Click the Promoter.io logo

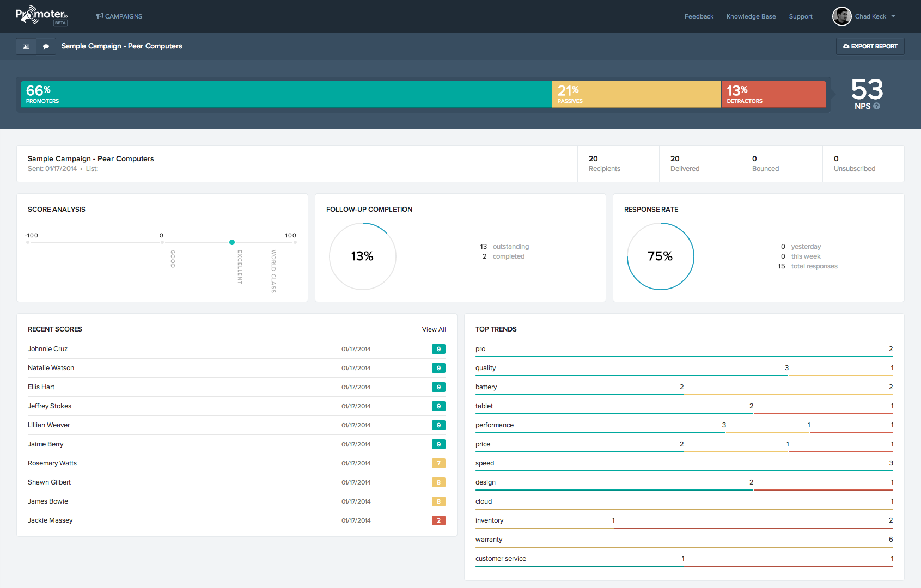click(41, 15)
